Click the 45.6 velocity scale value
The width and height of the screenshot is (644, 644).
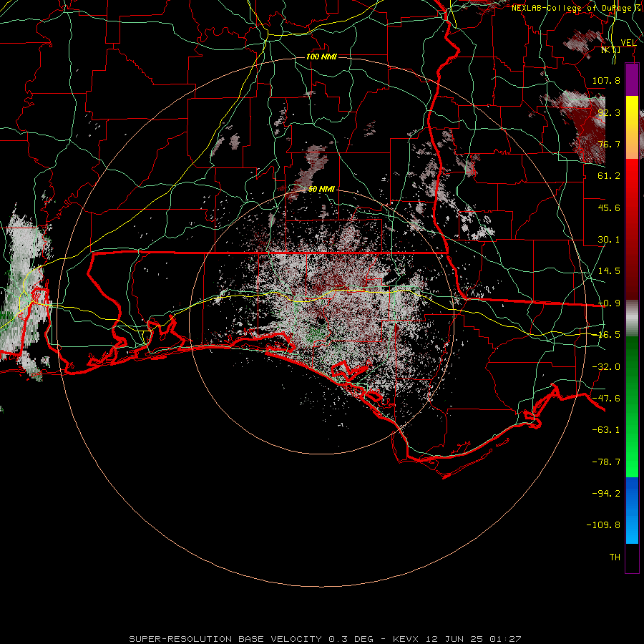[x=609, y=208]
